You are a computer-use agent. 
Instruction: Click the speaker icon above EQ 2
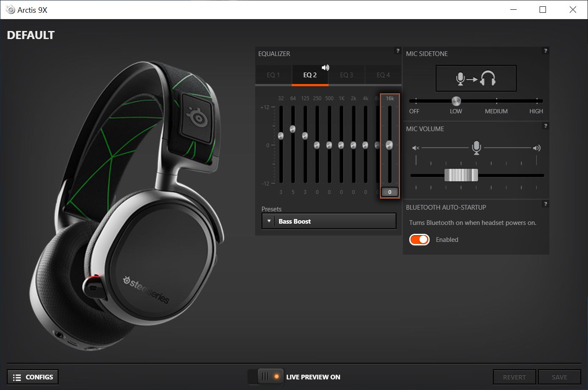click(326, 67)
